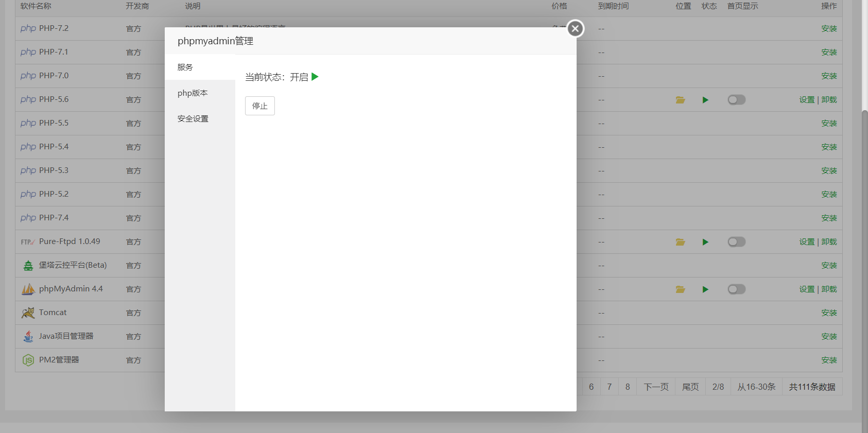Viewport: 868px width, 433px height.
Task: Click the PHP-5.6 running status play icon
Action: 705,100
